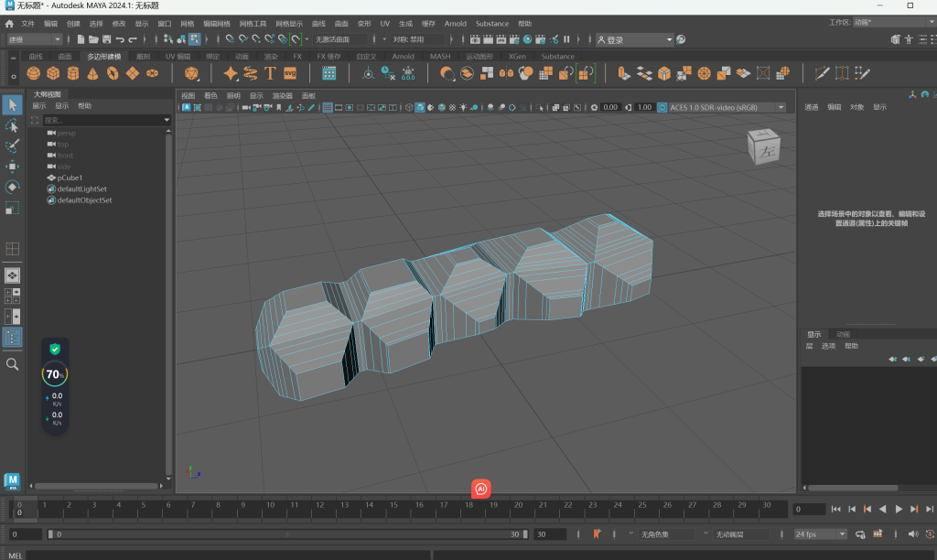The width and height of the screenshot is (937, 560).
Task: Open the search magnifier in left toolbar
Action: click(12, 364)
